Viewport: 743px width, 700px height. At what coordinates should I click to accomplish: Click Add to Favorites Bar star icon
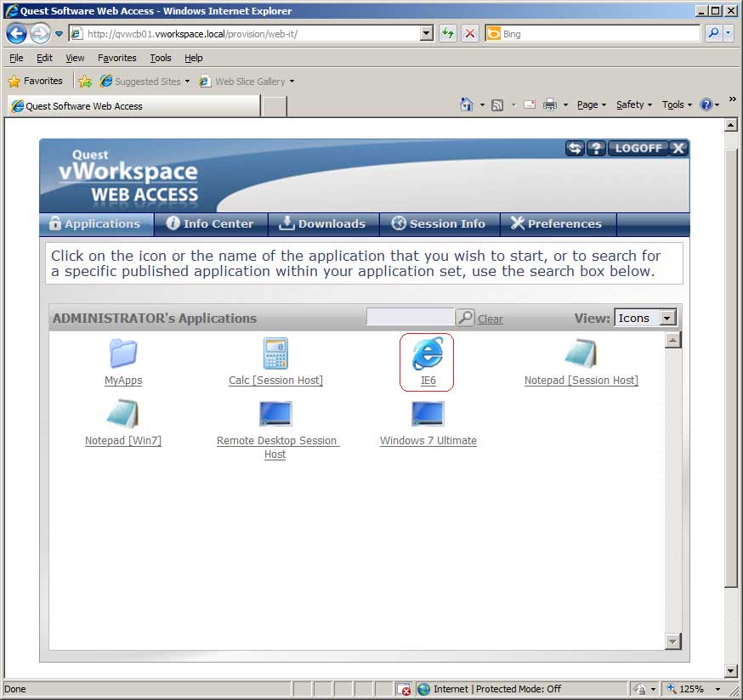pos(85,82)
